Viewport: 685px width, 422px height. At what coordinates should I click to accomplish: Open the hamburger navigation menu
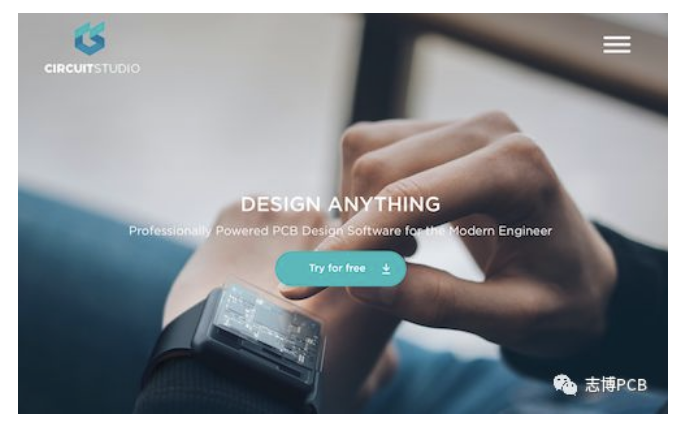tap(616, 45)
